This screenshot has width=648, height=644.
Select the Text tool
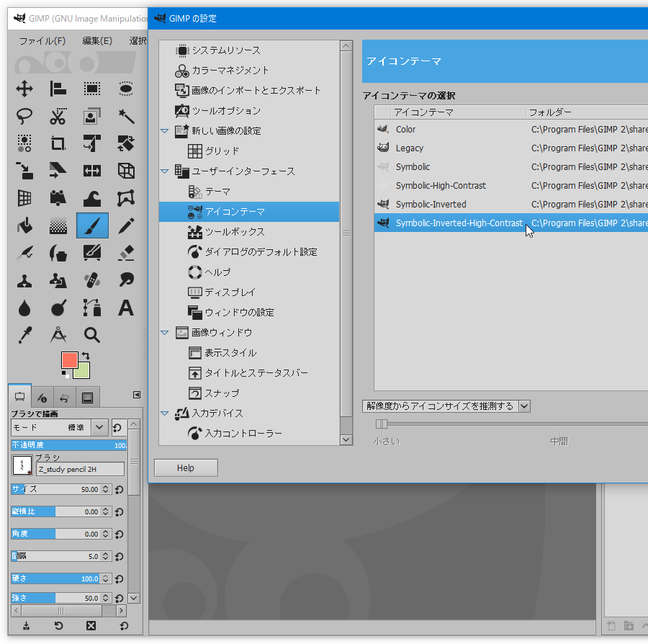(x=125, y=308)
